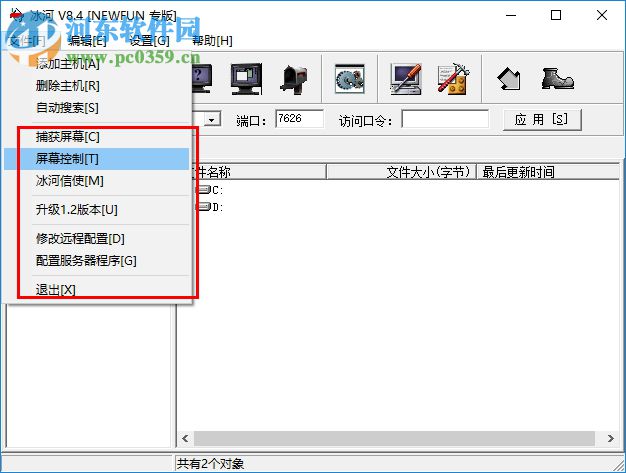
Task: Sort by 文件大小(字节) column header
Action: [x=401, y=172]
